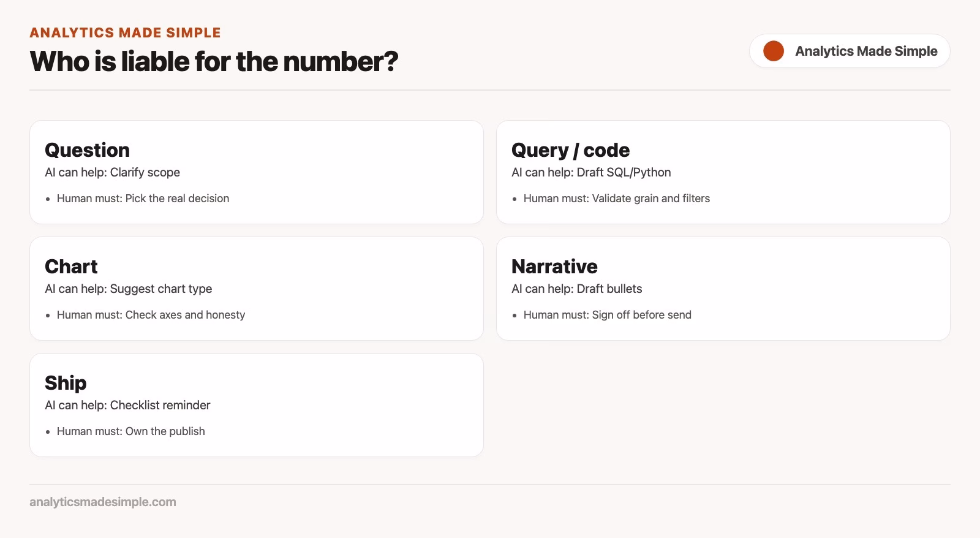Image resolution: width=980 pixels, height=538 pixels.
Task: Click the orange ANALYTICS MADE SIMPLE eyebrow text
Action: [125, 32]
